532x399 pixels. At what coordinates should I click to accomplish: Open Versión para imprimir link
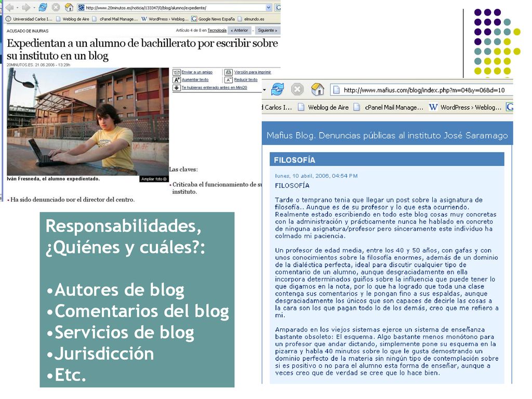tap(252, 72)
